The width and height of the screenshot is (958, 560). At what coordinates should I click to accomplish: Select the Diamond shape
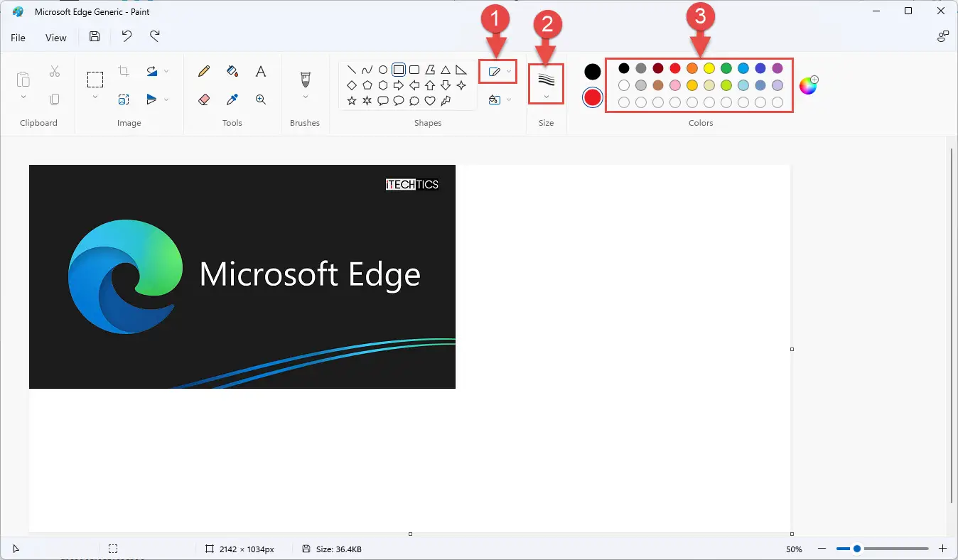pyautogui.click(x=352, y=85)
